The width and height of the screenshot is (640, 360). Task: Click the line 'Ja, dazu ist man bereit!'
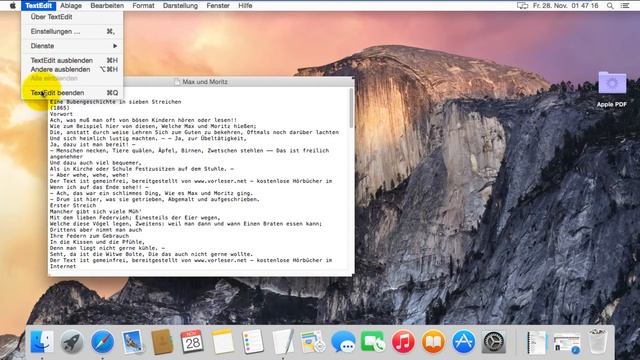tap(92, 144)
